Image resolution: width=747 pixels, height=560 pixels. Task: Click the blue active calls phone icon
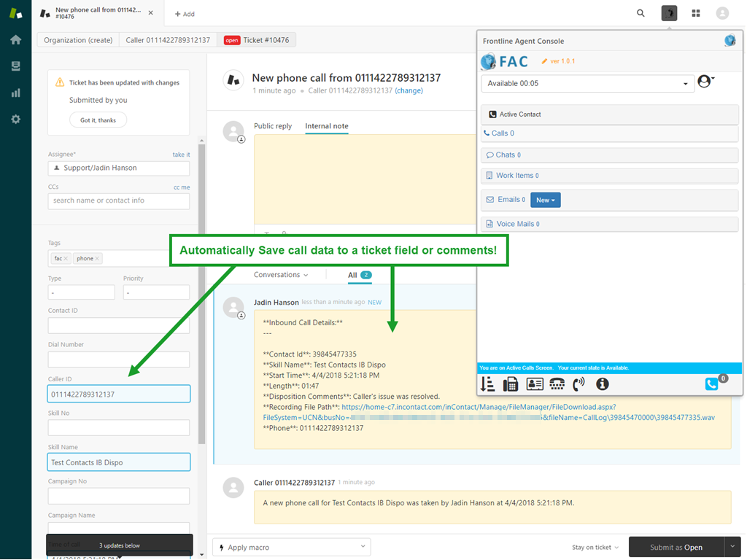(711, 384)
